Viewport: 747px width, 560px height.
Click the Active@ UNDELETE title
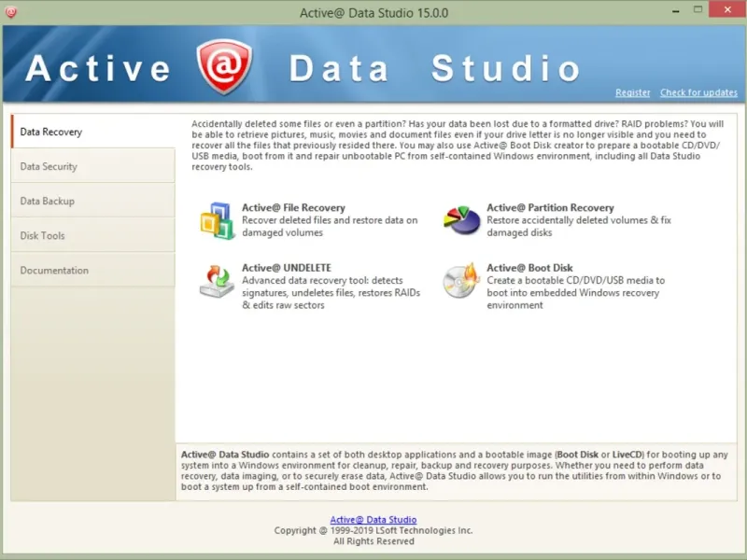287,268
